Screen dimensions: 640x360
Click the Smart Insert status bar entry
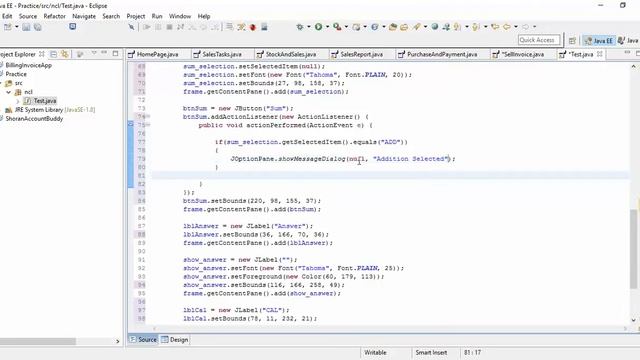click(431, 353)
